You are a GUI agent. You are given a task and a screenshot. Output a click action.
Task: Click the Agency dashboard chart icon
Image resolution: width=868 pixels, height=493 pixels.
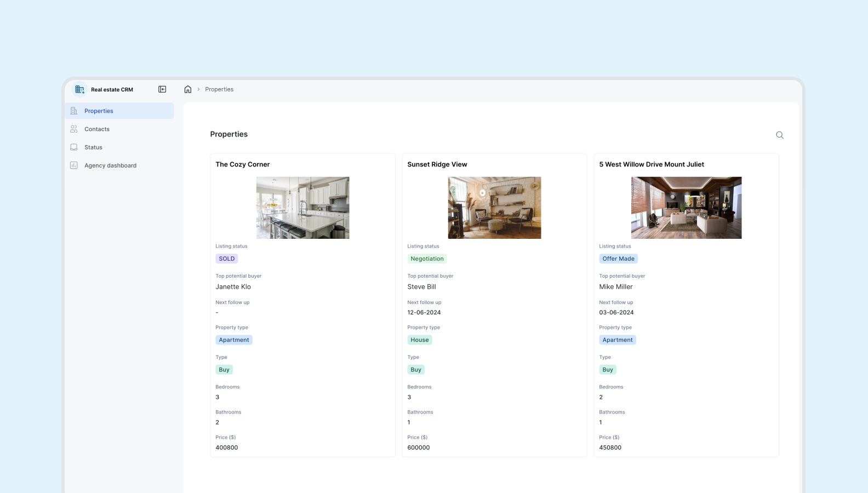[x=74, y=165]
